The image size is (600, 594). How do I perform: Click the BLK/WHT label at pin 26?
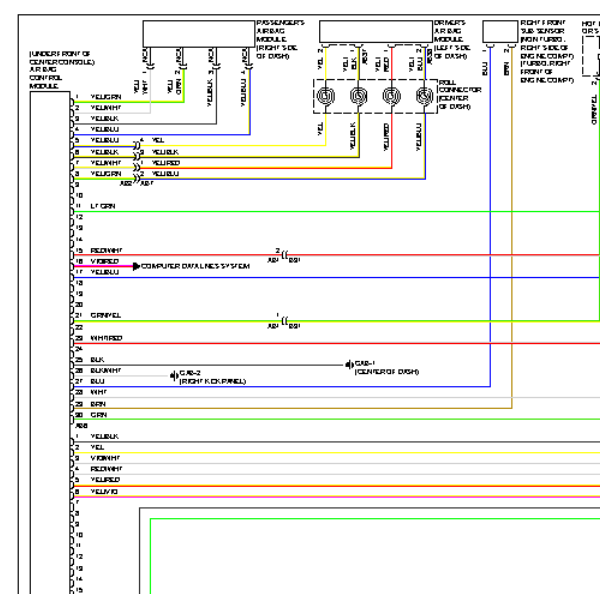click(106, 370)
